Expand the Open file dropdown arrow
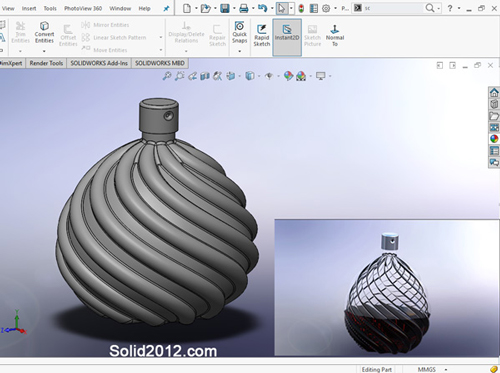 215,8
